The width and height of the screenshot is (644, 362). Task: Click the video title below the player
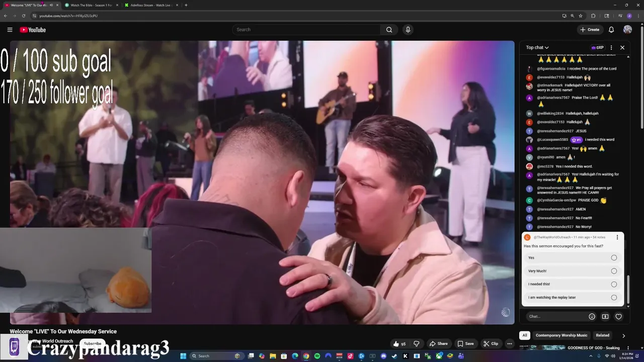tap(63, 331)
